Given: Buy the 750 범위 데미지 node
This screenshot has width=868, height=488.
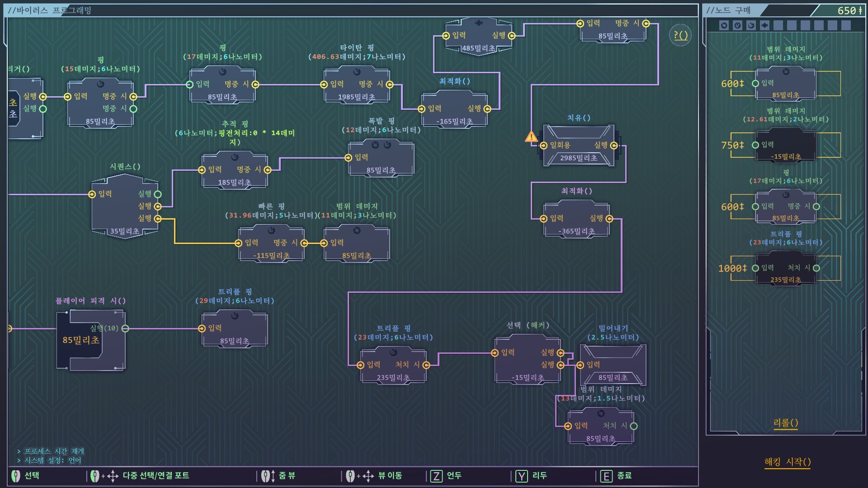Looking at the screenshot, I should click(x=785, y=145).
